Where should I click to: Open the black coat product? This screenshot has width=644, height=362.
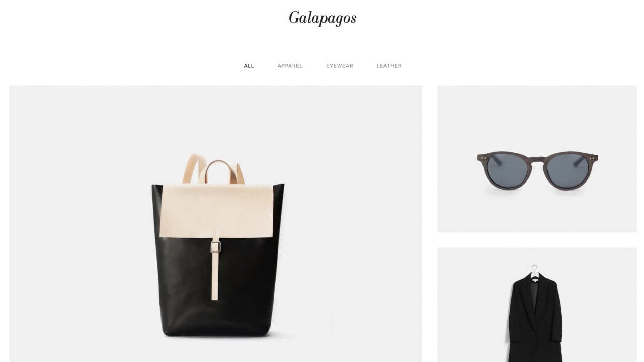(x=537, y=305)
